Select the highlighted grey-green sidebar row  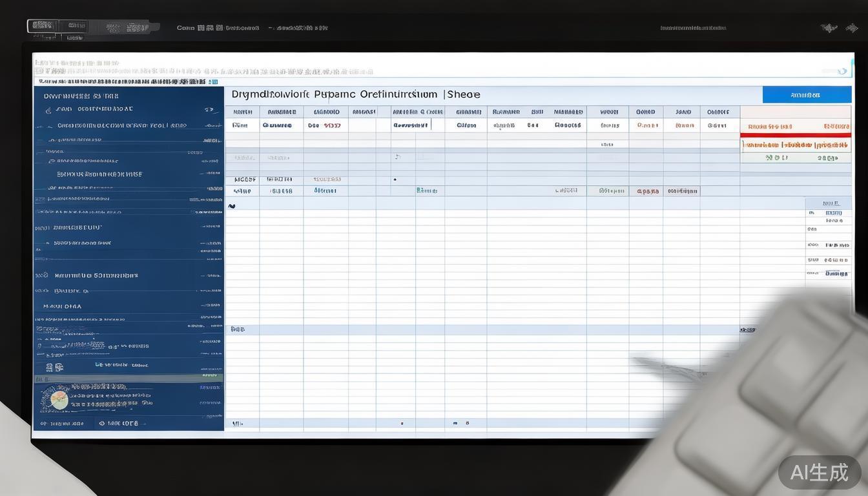coord(128,377)
